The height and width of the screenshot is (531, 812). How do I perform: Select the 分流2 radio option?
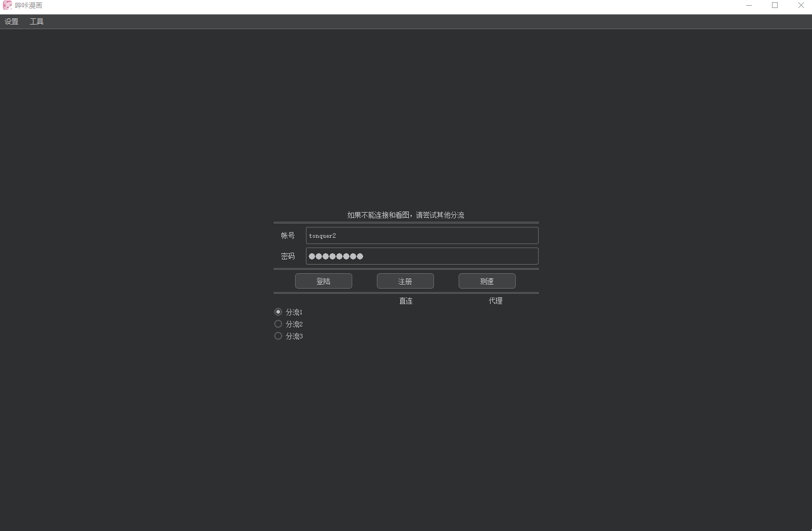click(x=288, y=324)
